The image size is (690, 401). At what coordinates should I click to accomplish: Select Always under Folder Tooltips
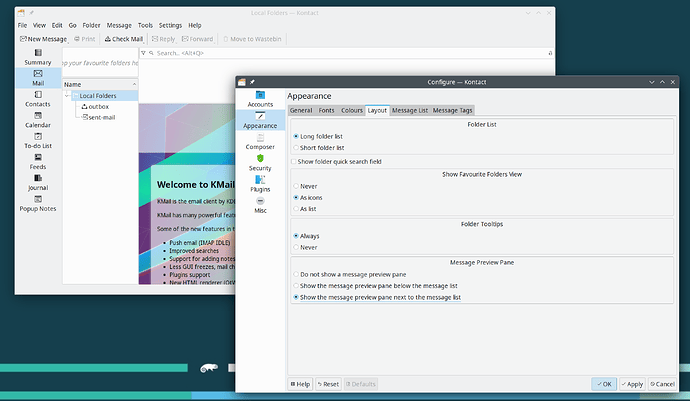tap(306, 236)
